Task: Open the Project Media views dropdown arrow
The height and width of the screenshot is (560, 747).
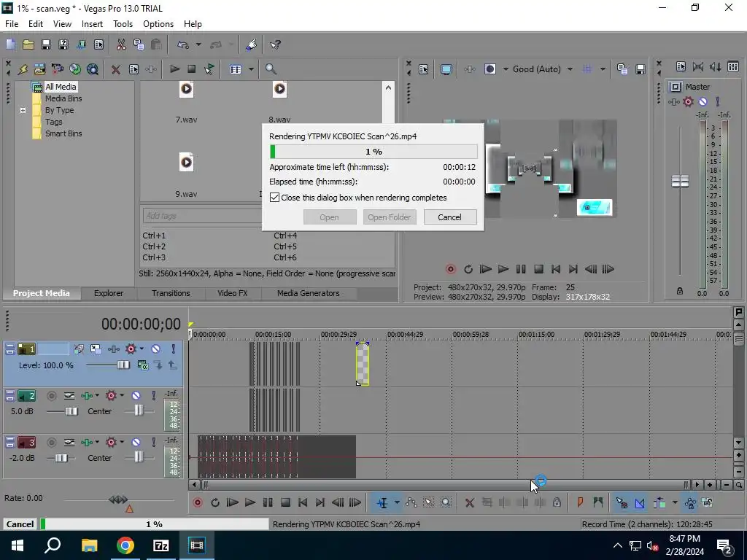Action: click(x=251, y=69)
